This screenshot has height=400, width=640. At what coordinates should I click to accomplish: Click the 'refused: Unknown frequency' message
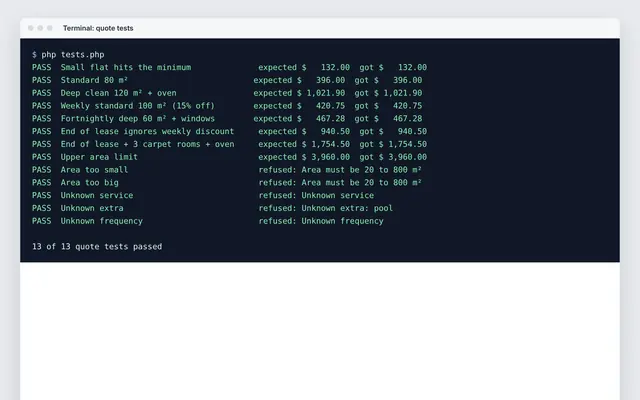tap(321, 221)
